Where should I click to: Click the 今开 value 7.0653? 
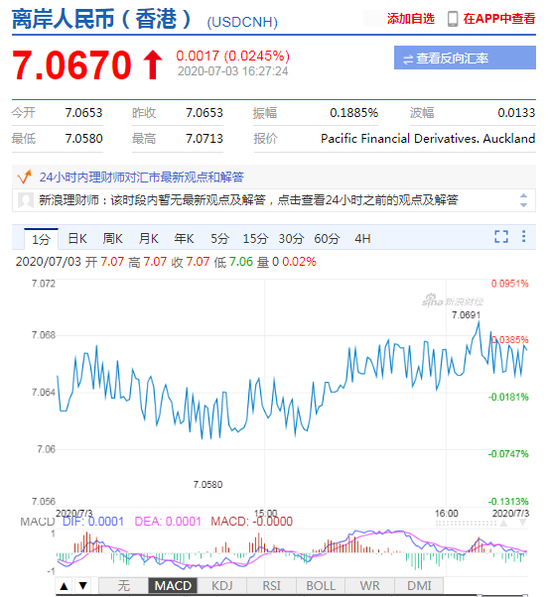pos(84,113)
